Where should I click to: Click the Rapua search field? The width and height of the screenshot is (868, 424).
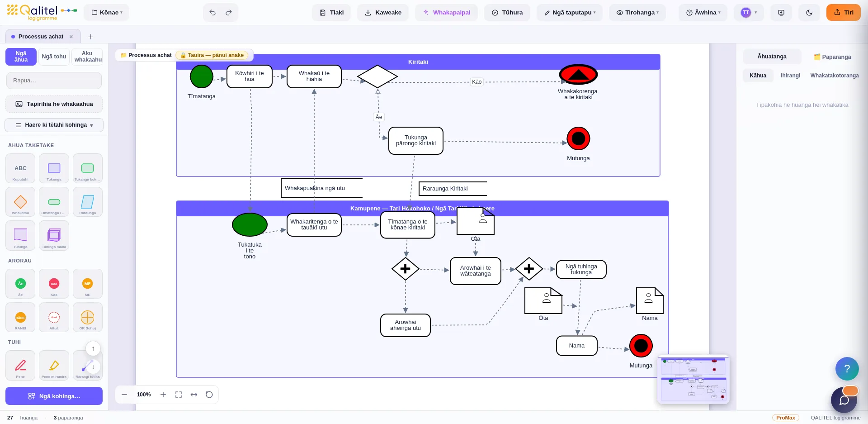tap(54, 81)
